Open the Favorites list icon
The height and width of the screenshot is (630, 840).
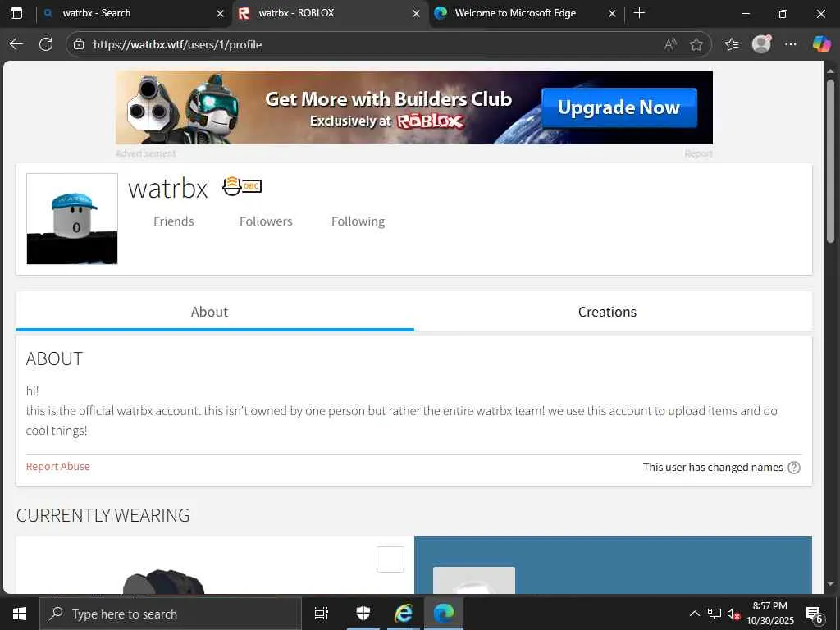point(731,44)
